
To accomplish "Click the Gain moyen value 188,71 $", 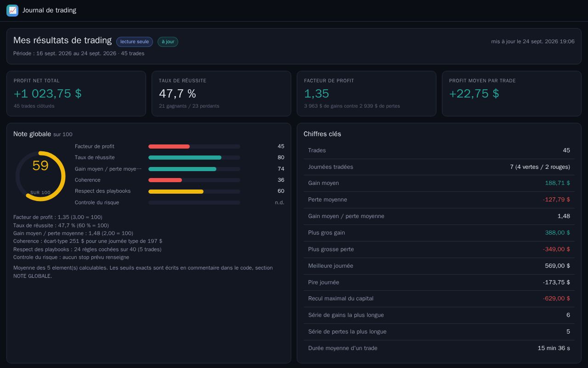I will coord(557,183).
